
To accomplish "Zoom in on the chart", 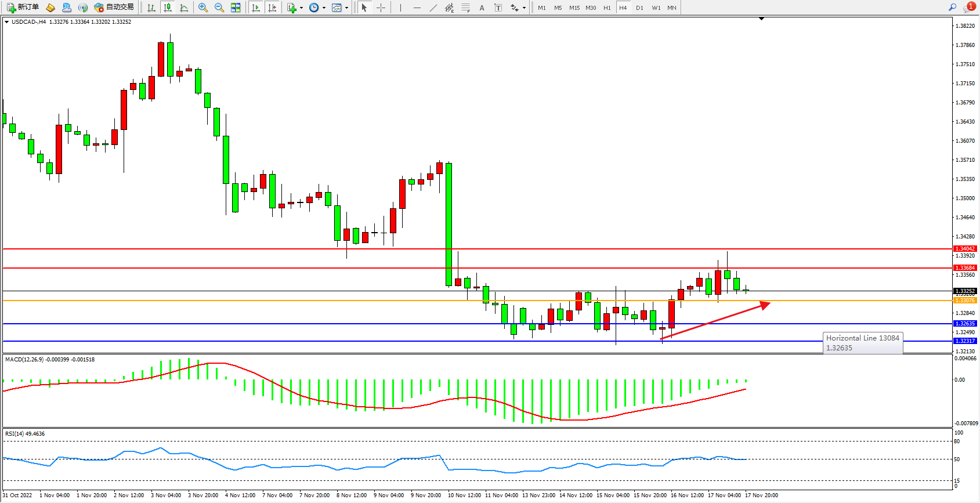I will pos(202,8).
